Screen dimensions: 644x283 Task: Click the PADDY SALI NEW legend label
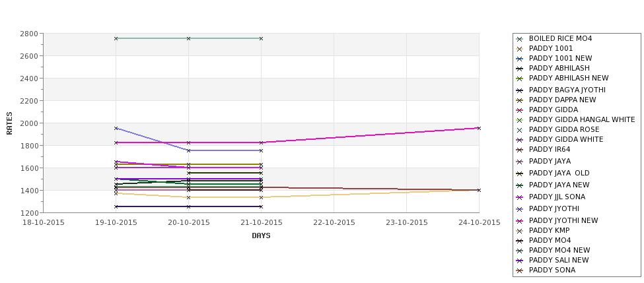click(x=559, y=260)
